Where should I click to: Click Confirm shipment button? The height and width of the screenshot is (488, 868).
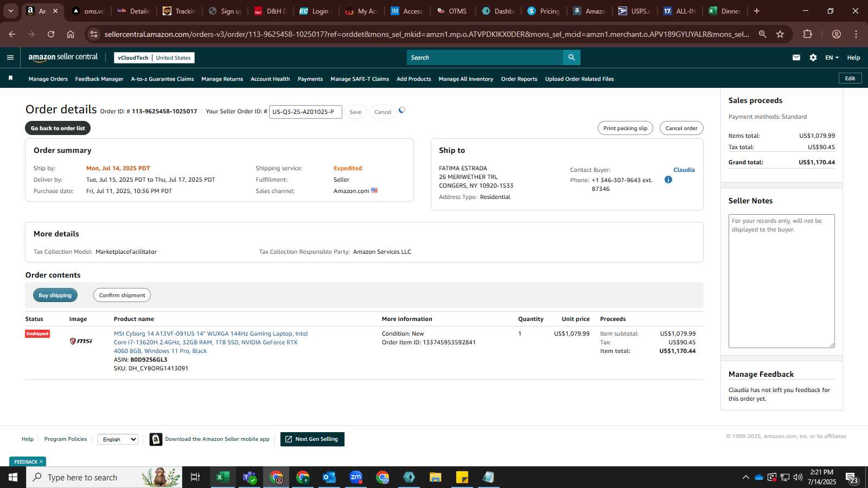122,295
